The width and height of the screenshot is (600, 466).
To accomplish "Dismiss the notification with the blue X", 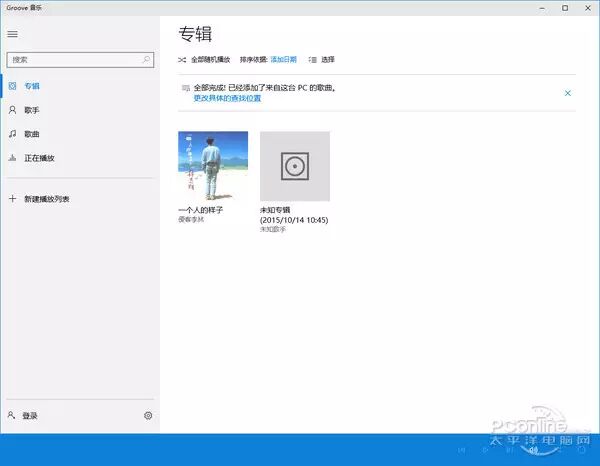I will click(568, 93).
